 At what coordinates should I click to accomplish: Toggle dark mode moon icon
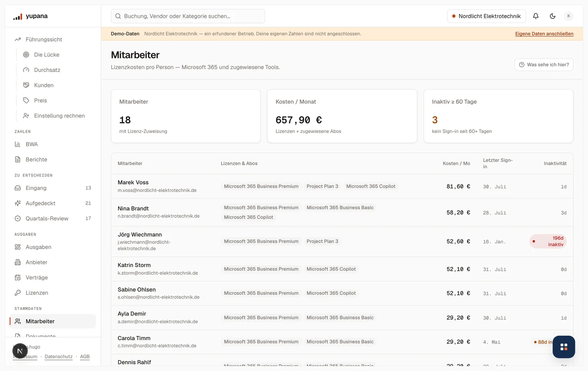[x=553, y=16]
